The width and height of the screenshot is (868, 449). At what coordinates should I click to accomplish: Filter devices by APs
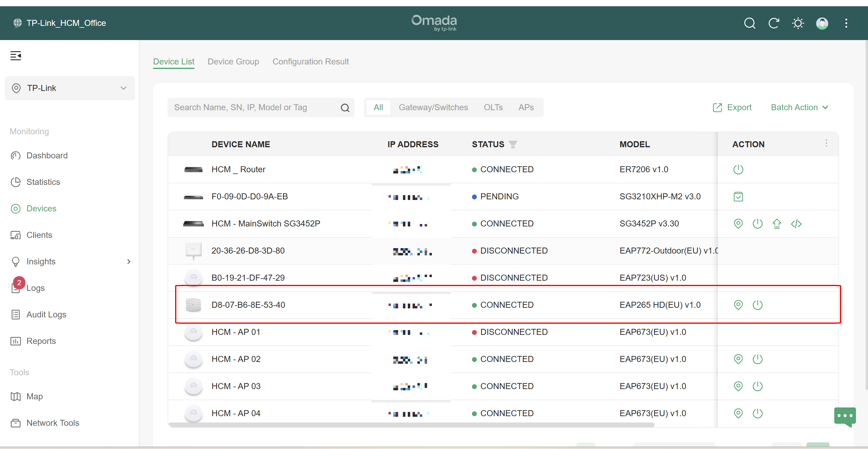[526, 108]
